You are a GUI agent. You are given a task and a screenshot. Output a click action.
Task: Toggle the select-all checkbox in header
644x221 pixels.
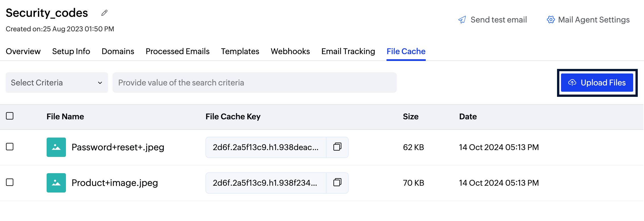point(10,116)
